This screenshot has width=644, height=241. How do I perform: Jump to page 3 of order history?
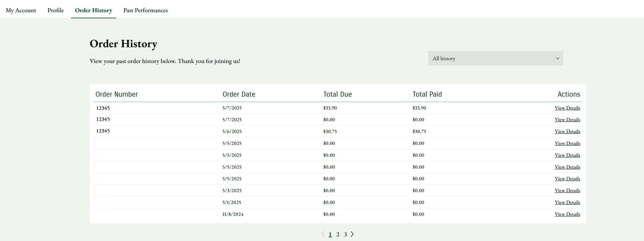coord(345,234)
